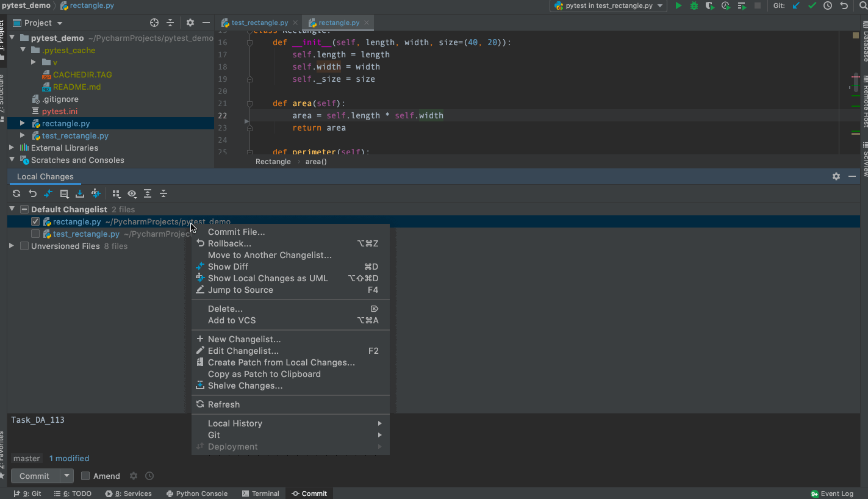Open the run configuration dropdown
Image resolution: width=868 pixels, height=499 pixels.
(609, 5)
